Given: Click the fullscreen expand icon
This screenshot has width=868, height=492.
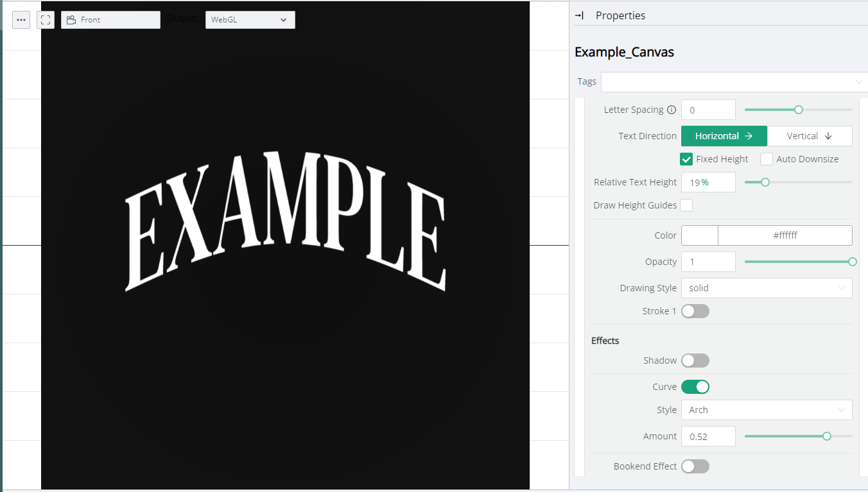Looking at the screenshot, I should [x=46, y=20].
